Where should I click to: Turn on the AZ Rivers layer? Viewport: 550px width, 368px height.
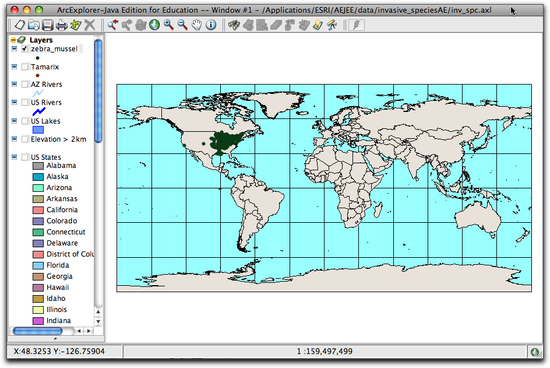click(x=25, y=84)
